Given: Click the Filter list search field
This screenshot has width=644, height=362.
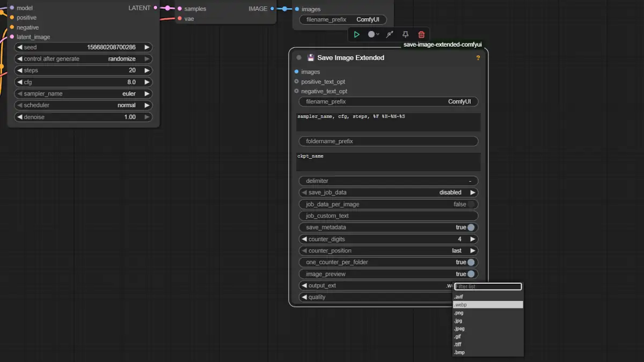Looking at the screenshot, I should point(488,287).
